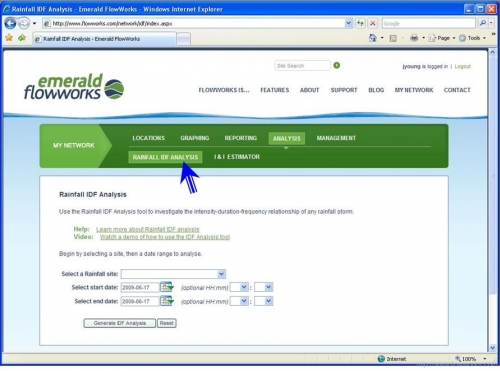Click the green MY NETWORK section label
The image size is (500, 371).
pos(74,145)
